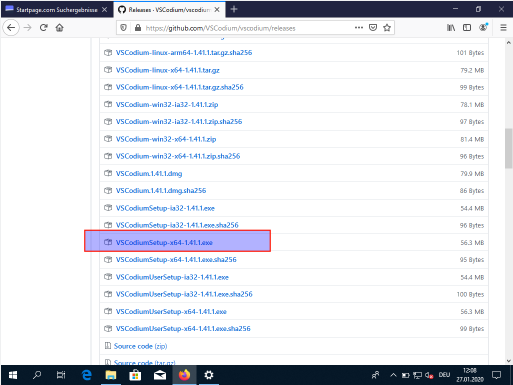Switch to Startpage.com Suchergebnisse tab
513x385 pixels.
[x=57, y=10]
